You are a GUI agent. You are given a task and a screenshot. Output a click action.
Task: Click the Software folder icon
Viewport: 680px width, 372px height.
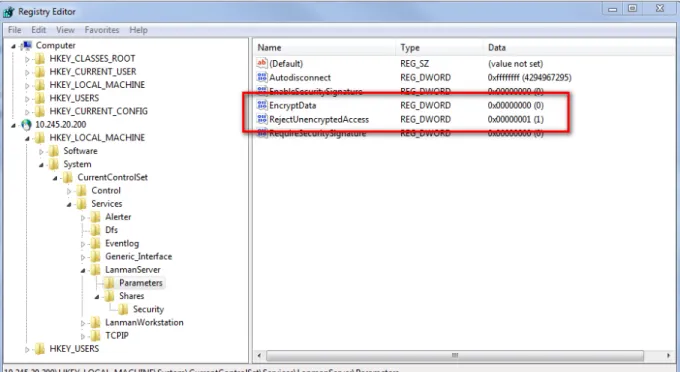tap(54, 151)
